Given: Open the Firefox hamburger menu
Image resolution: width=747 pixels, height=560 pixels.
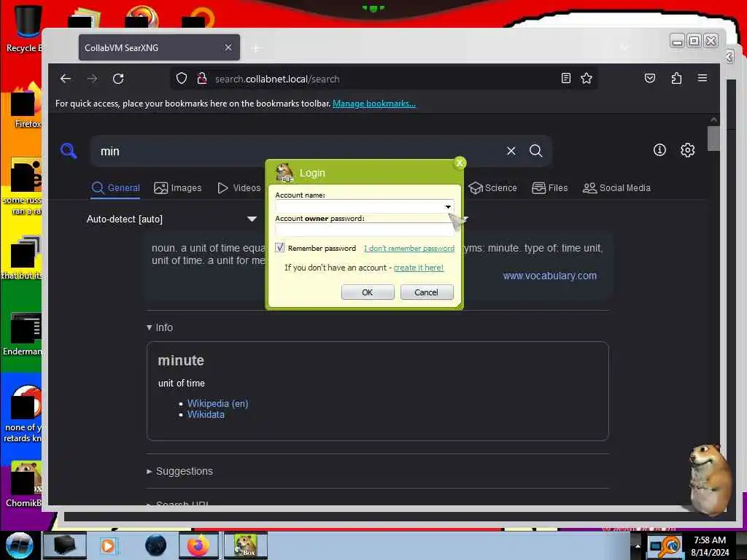Looking at the screenshot, I should 703,78.
